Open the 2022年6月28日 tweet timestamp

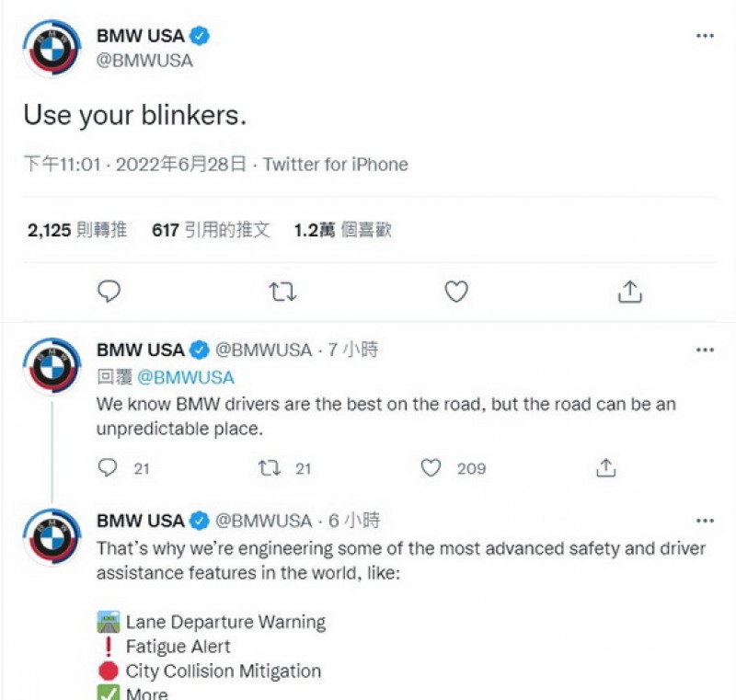pyautogui.click(x=181, y=165)
